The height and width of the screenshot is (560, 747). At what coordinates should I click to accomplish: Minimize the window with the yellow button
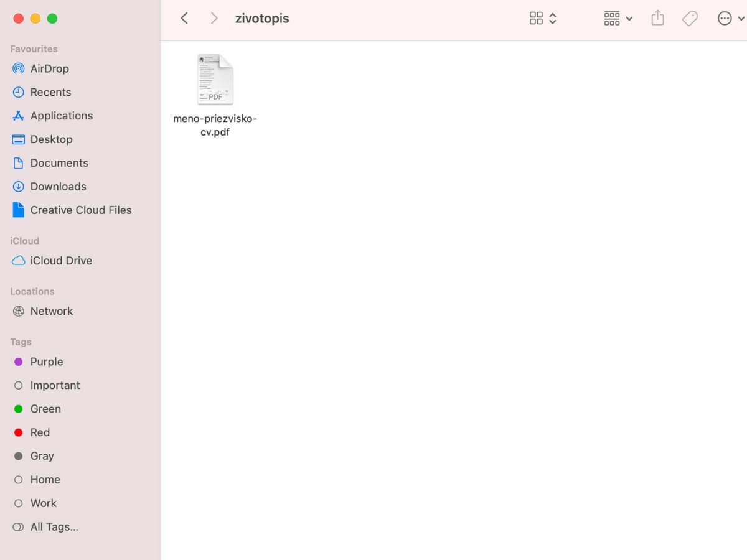pos(35,19)
